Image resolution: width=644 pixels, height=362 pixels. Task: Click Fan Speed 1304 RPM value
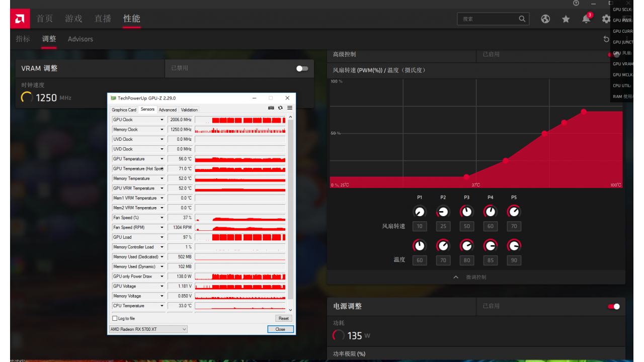coord(180,227)
